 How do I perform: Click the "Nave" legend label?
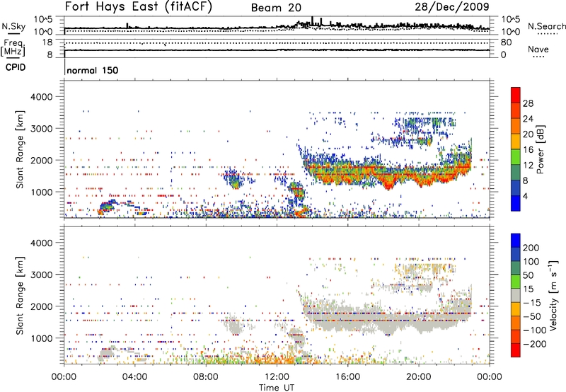coord(538,50)
